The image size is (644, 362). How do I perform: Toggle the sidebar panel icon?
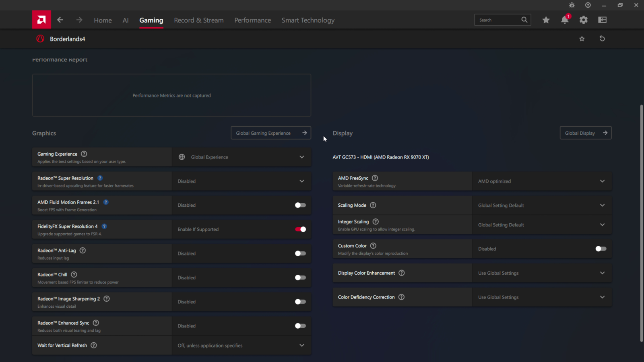pos(603,20)
